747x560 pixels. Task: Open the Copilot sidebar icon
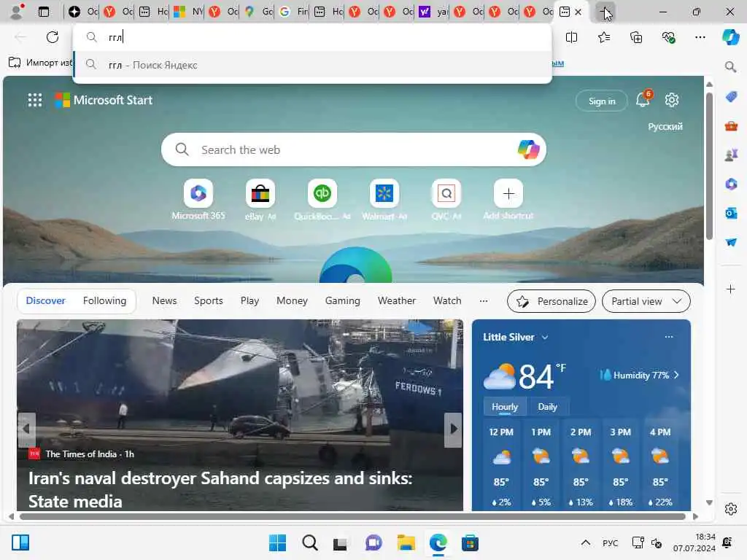[730, 37]
